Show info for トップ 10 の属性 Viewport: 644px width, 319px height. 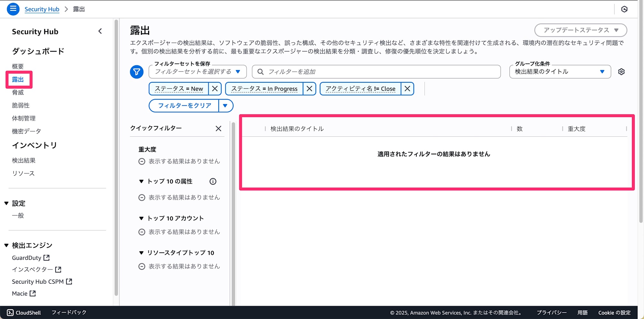coord(213,181)
